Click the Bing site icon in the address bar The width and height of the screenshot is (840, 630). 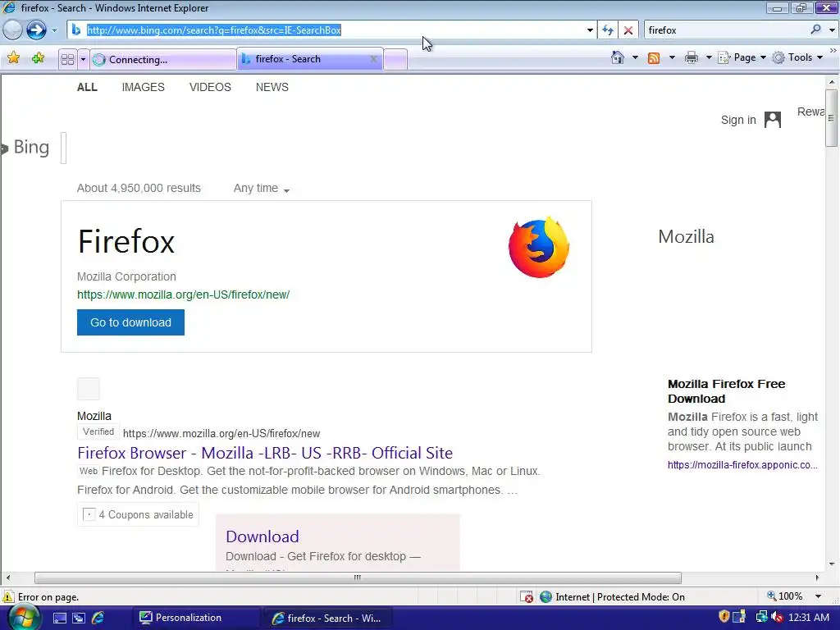click(76, 30)
